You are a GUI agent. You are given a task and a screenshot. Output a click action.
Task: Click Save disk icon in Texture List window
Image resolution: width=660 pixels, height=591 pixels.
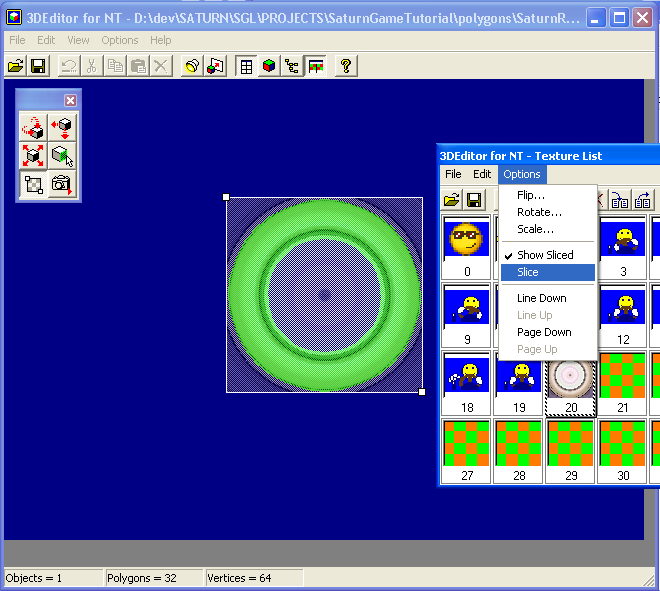474,200
